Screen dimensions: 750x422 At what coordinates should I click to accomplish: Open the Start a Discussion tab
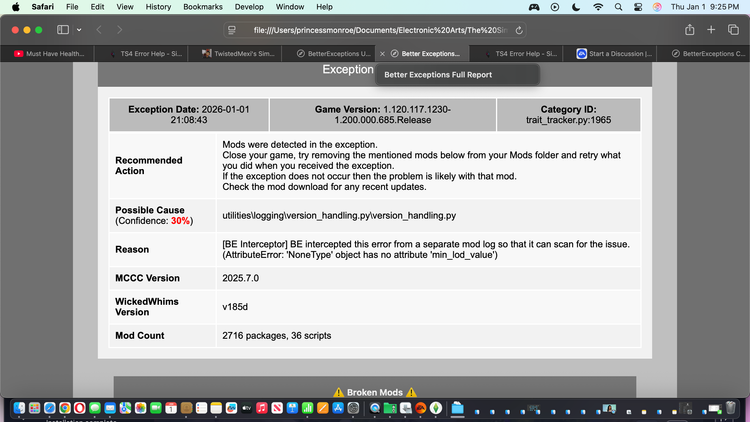click(615, 53)
